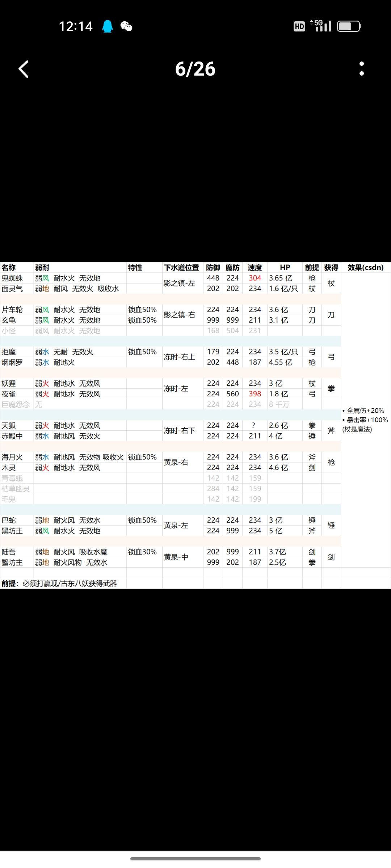The image size is (391, 868).
Task: Tap the 5G signal strength icon
Action: coord(321,26)
